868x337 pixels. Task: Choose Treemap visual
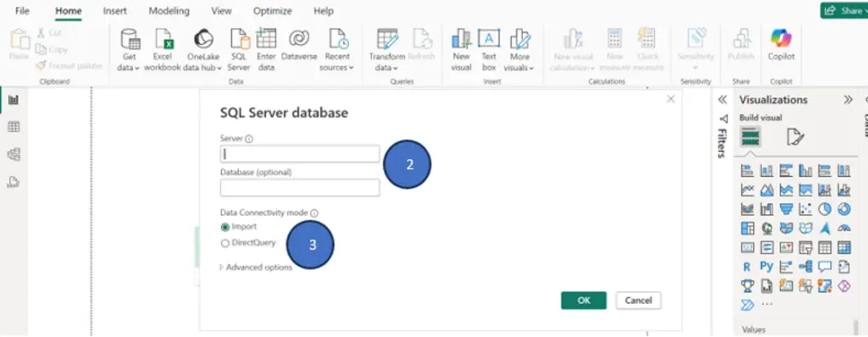tap(748, 228)
